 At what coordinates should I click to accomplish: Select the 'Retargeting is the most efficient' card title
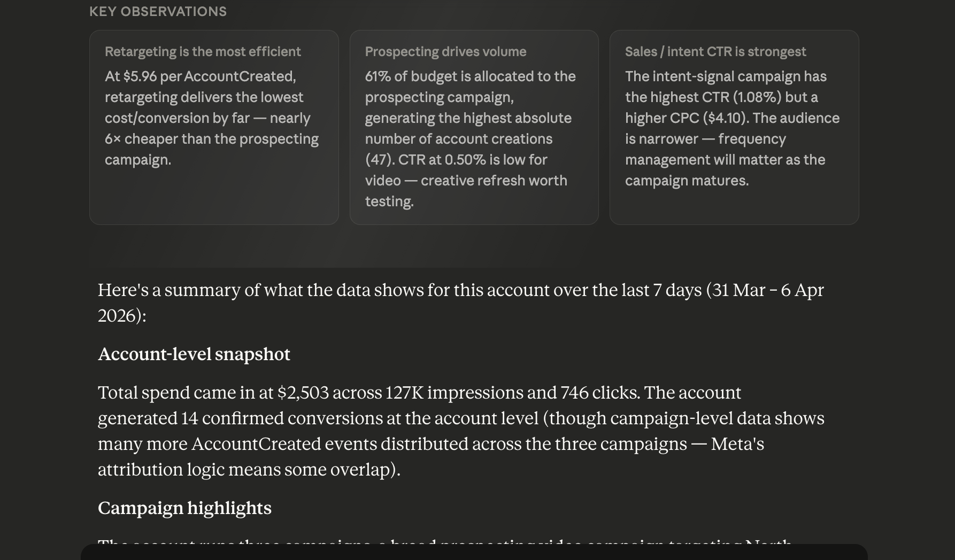203,52
